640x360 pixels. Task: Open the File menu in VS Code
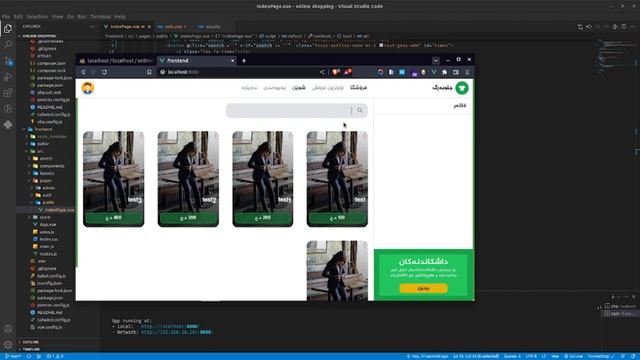tap(6, 17)
